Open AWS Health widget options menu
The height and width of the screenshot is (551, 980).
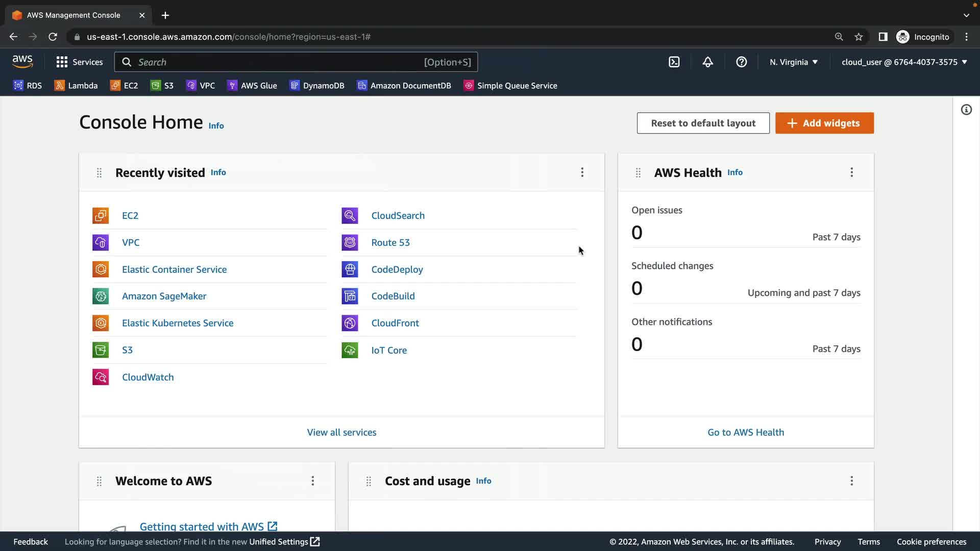tap(851, 172)
